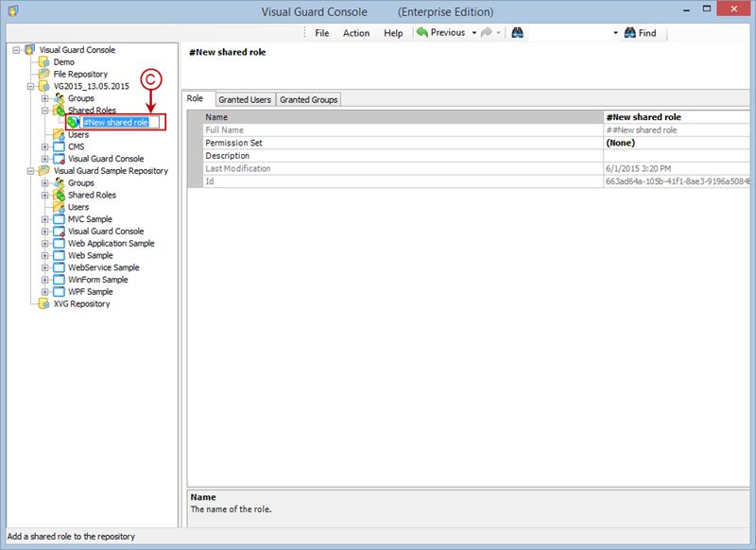Image resolution: width=756 pixels, height=550 pixels.
Task: Open the File menu
Action: [321, 33]
